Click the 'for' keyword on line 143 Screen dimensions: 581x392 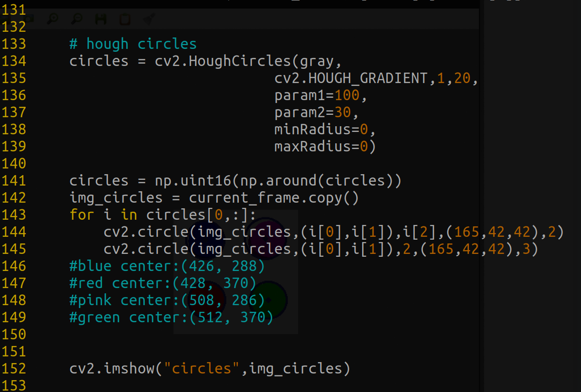click(x=82, y=215)
